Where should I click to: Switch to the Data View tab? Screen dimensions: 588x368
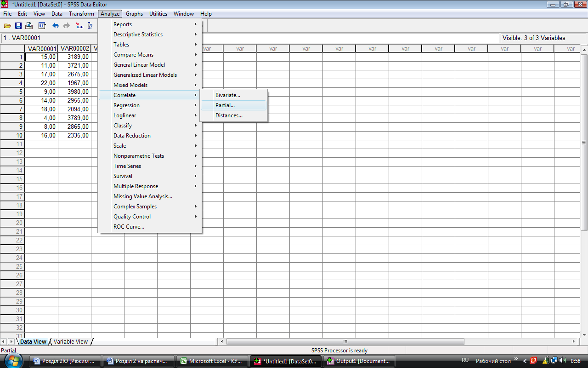click(x=33, y=342)
